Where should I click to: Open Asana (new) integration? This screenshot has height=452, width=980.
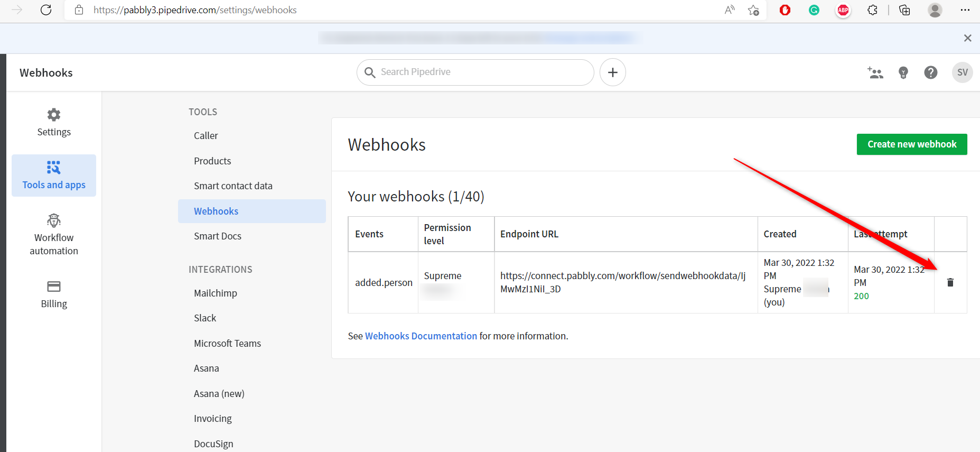[x=219, y=394]
